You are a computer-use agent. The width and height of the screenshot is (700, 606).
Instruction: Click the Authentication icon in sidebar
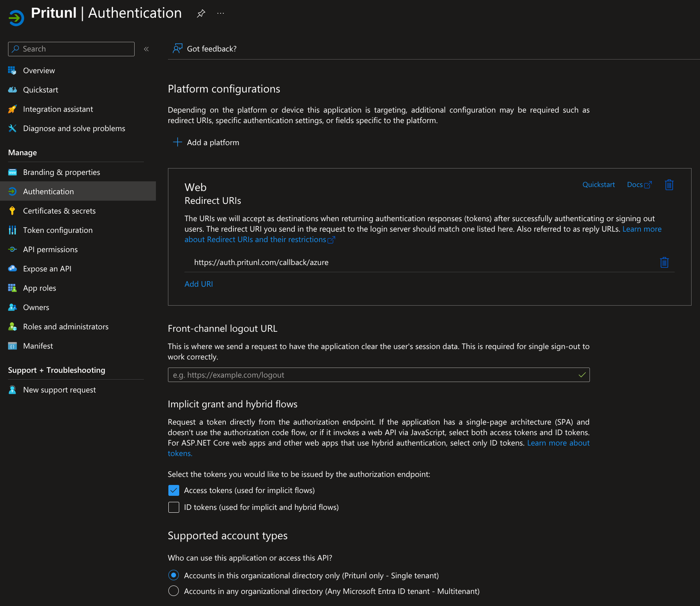12,191
